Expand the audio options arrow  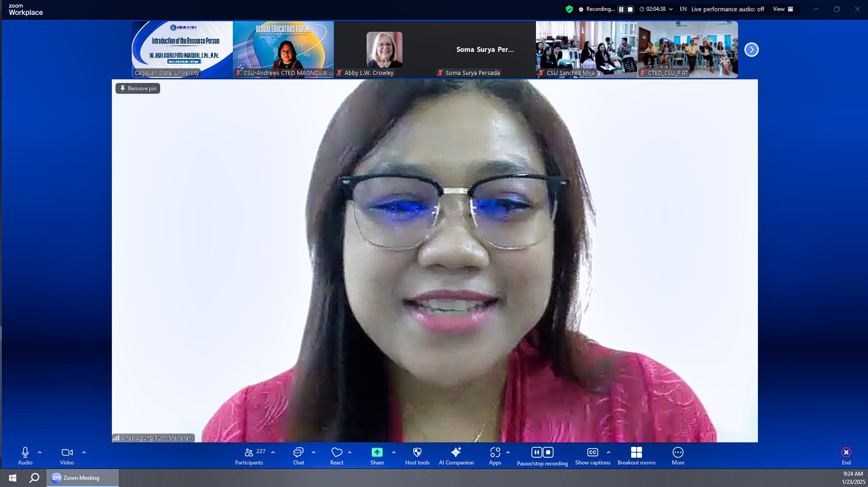click(40, 452)
